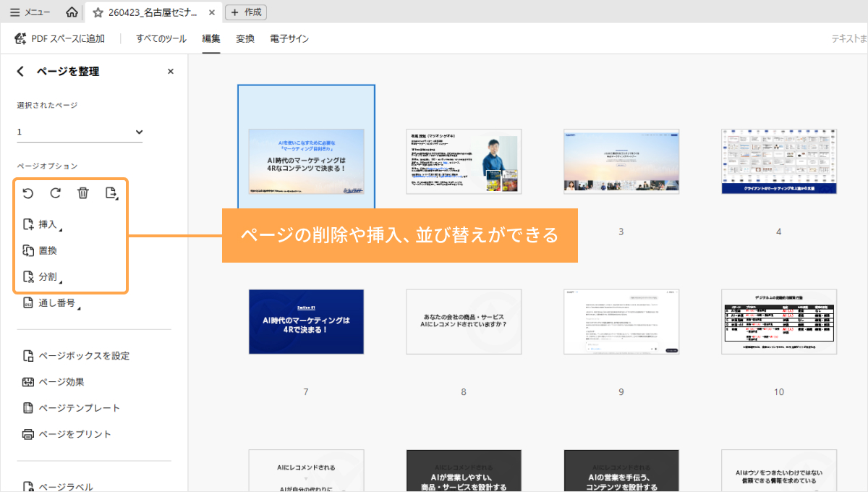Rotate page counterclockwise icon
This screenshot has height=492, width=868.
pos(28,193)
